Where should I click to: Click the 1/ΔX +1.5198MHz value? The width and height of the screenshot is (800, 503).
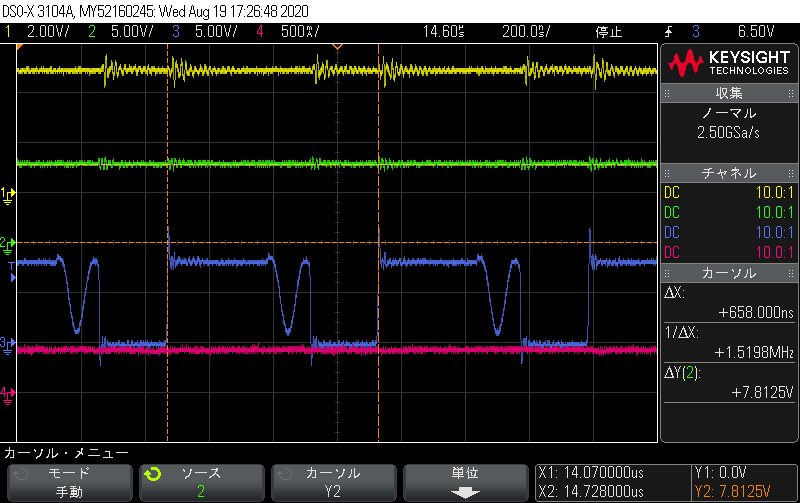(x=754, y=353)
